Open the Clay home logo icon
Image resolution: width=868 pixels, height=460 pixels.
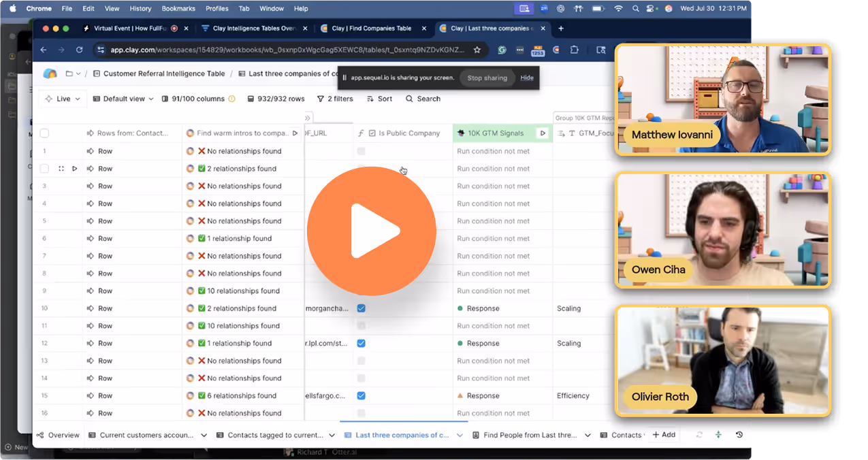(x=50, y=73)
